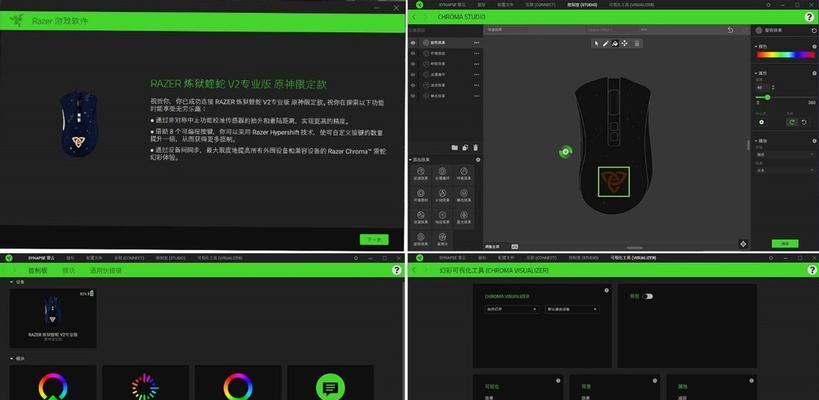Choose the pen drawing tool in Chroma Studio

(606, 44)
